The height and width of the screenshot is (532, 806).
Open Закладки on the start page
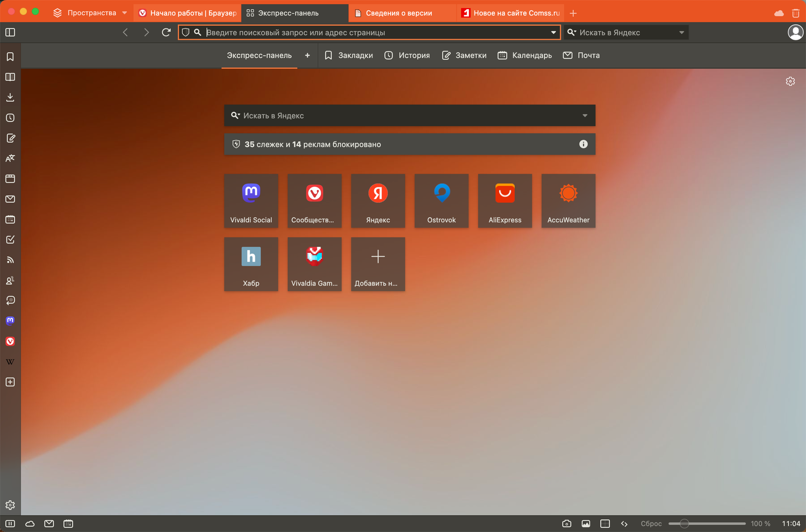coord(349,55)
